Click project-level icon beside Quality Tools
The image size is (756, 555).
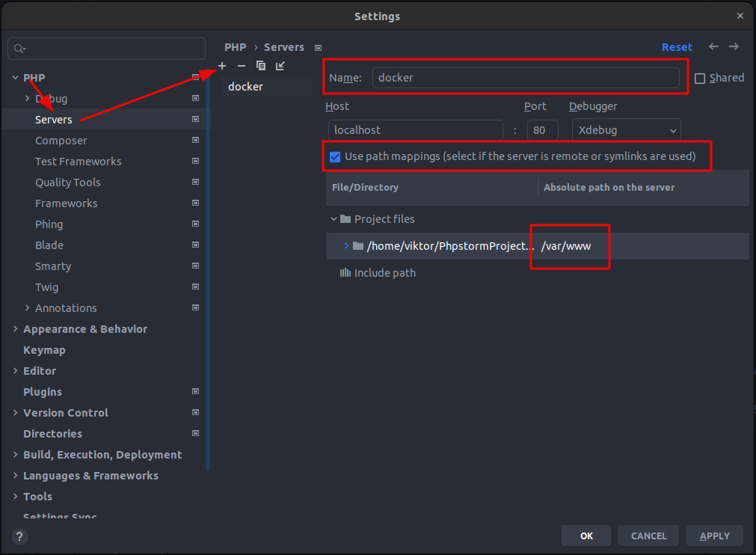coord(195,182)
